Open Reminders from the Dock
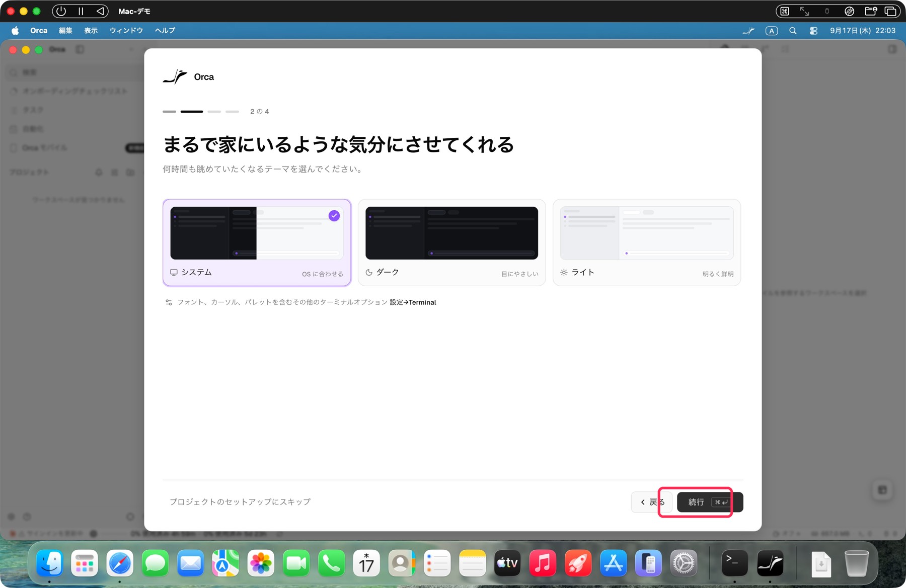906x588 pixels. coord(437,563)
